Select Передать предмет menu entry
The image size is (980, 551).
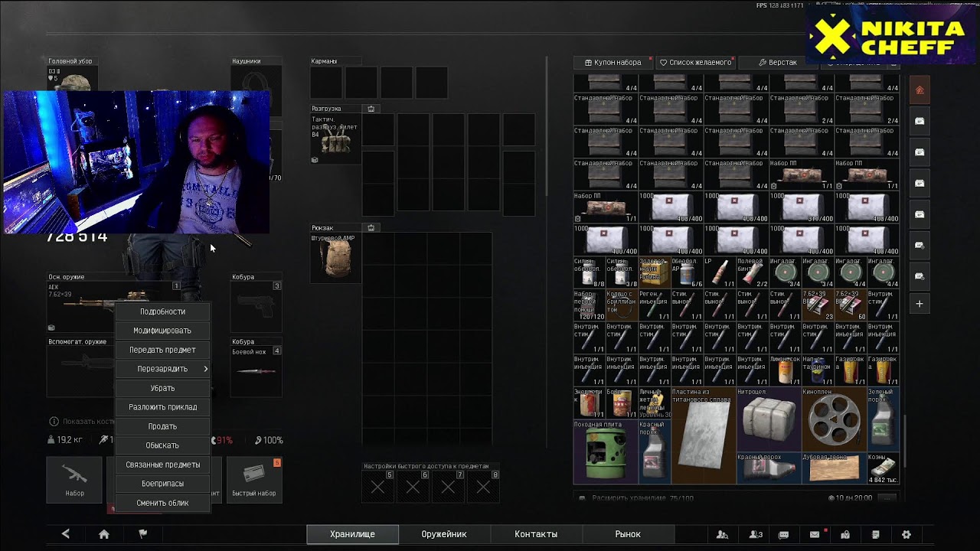[x=162, y=350]
